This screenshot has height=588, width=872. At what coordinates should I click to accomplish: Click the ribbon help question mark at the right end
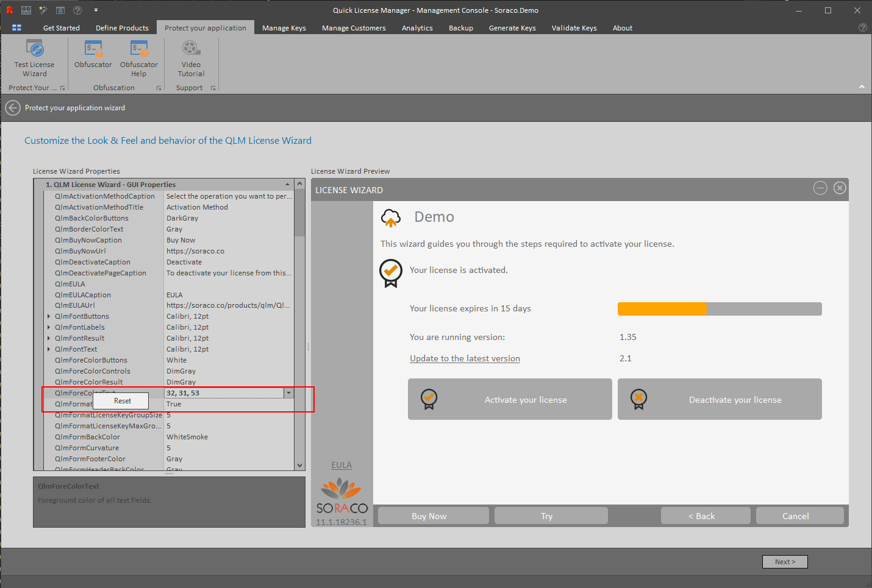pyautogui.click(x=862, y=27)
